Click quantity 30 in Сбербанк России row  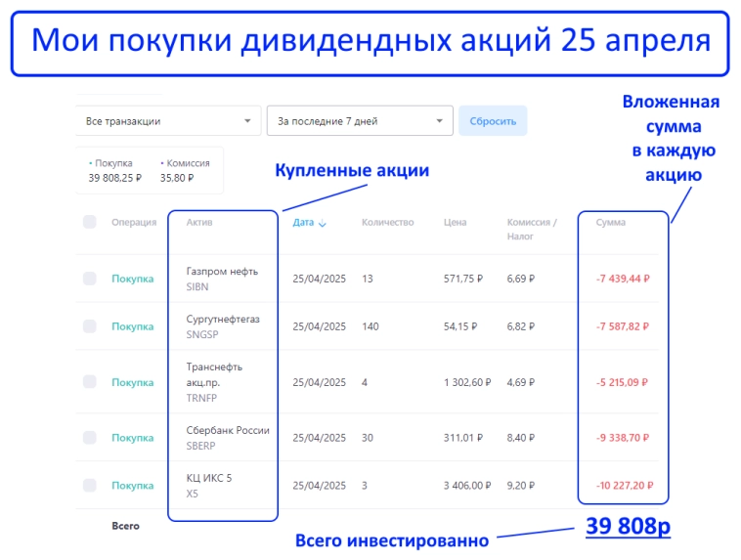point(368,438)
